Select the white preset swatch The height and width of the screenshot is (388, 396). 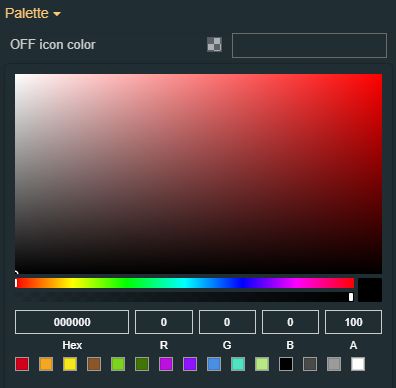[358, 364]
